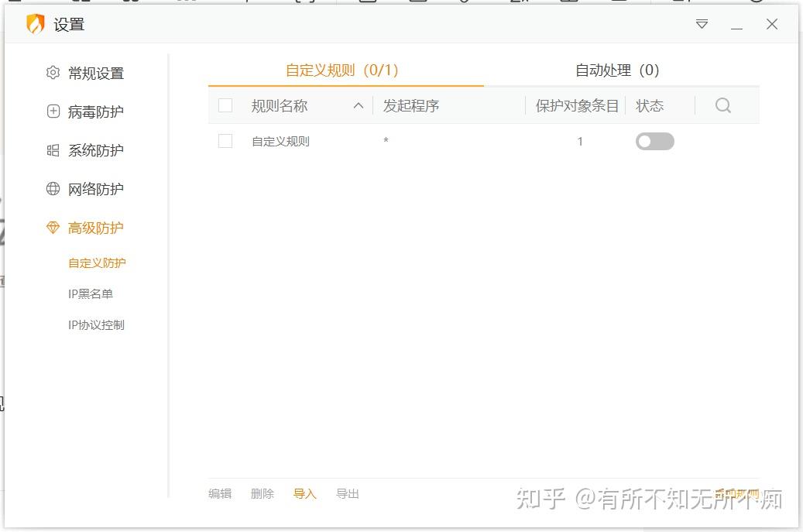Enable the 自定义规则 status toggle

coord(655,141)
